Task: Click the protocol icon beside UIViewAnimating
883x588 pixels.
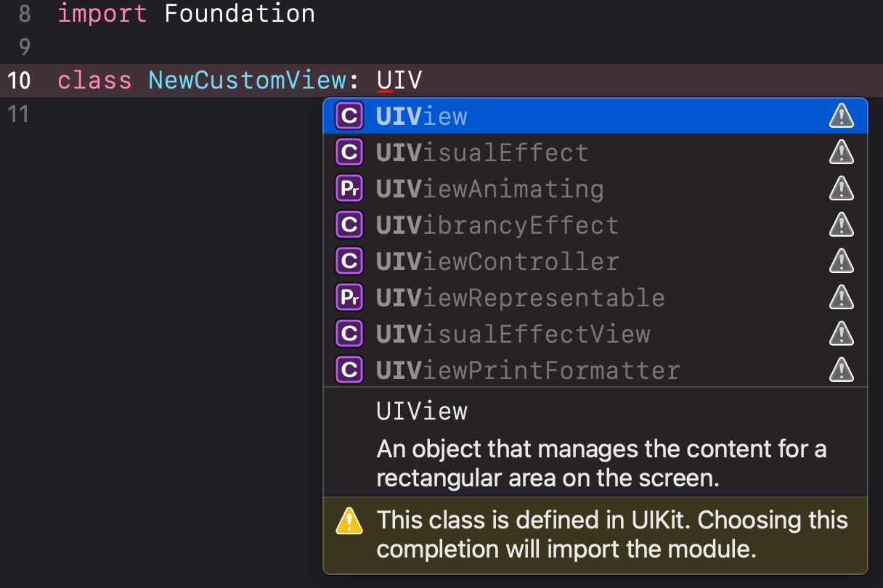Action: click(x=349, y=189)
